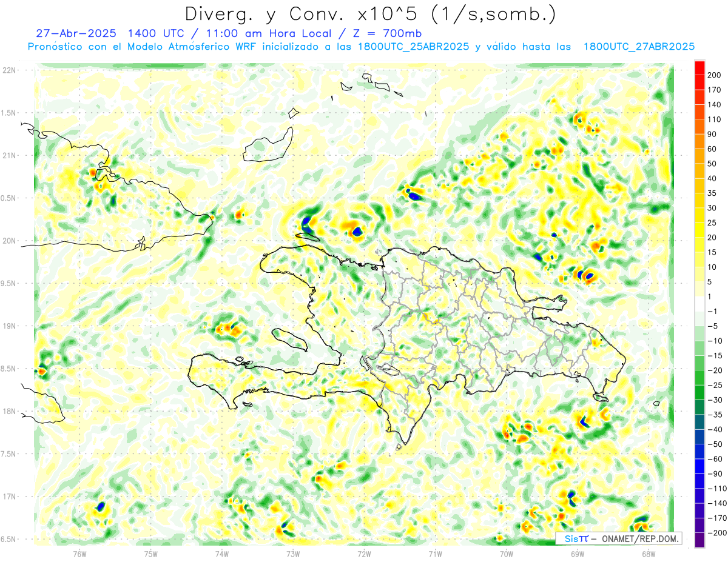
Task: Click the '-200' value on the color scale
Action: [718, 533]
